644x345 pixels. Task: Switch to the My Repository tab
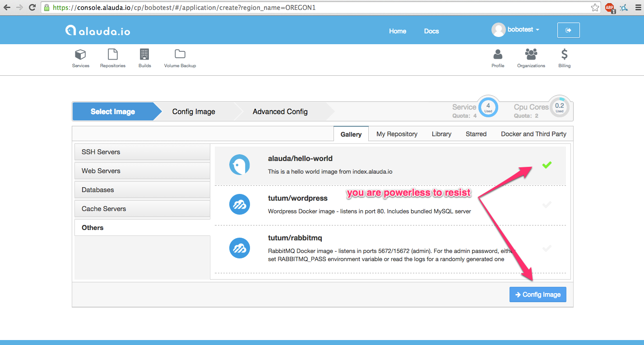(x=397, y=134)
